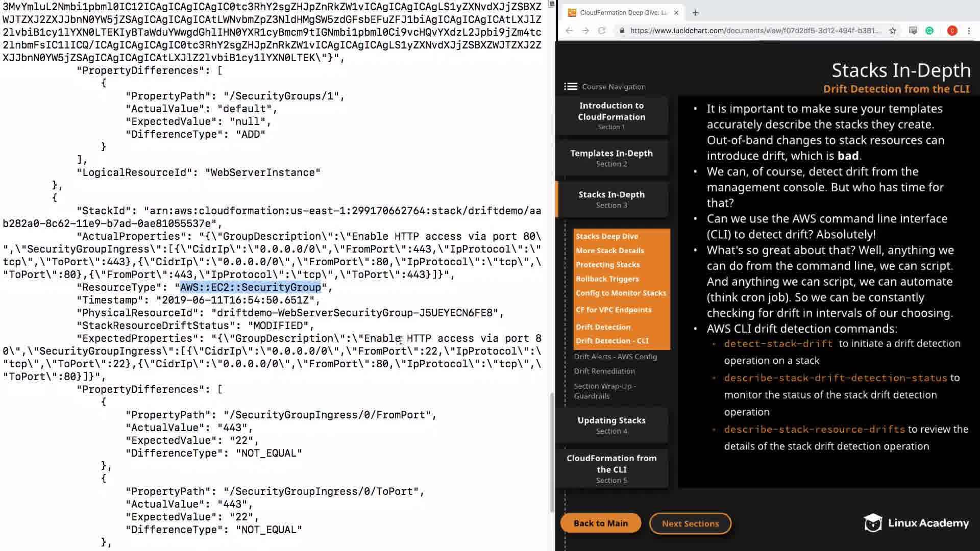Viewport: 980px width, 551px height.
Task: Select Rollback Triggers lesson
Action: [607, 279]
